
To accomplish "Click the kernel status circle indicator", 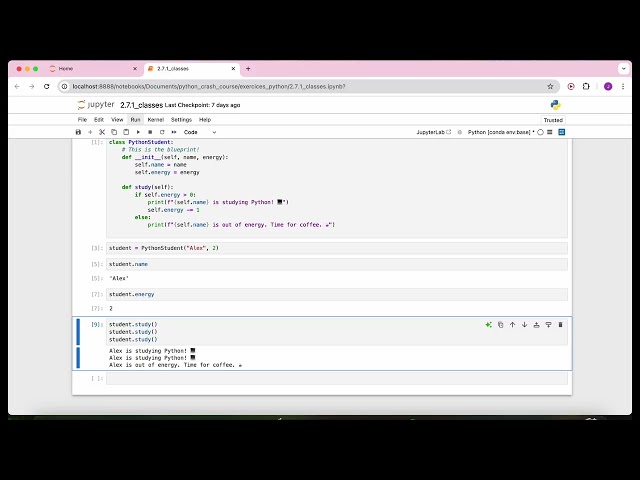I will (x=540, y=132).
